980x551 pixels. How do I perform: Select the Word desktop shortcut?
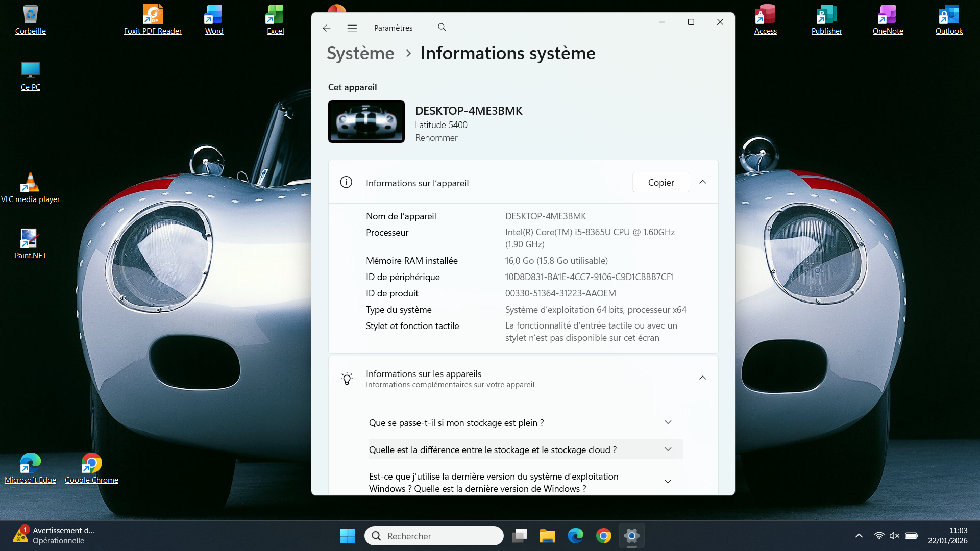click(x=214, y=20)
